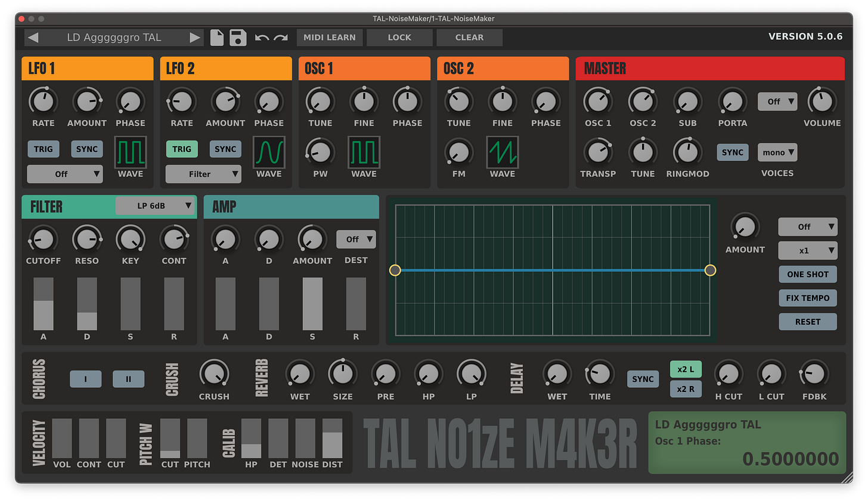This screenshot has width=868, height=501.
Task: Click the left envelope editor point
Action: coord(395,270)
